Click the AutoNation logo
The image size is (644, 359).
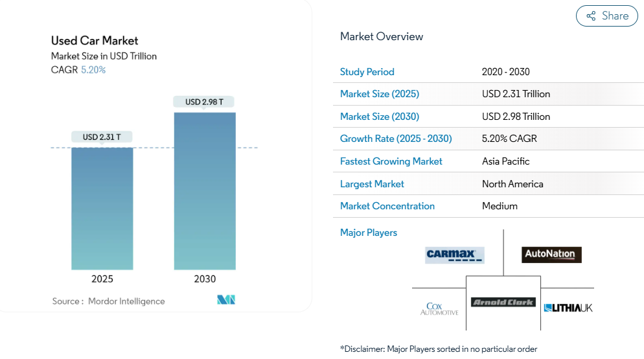[551, 255]
